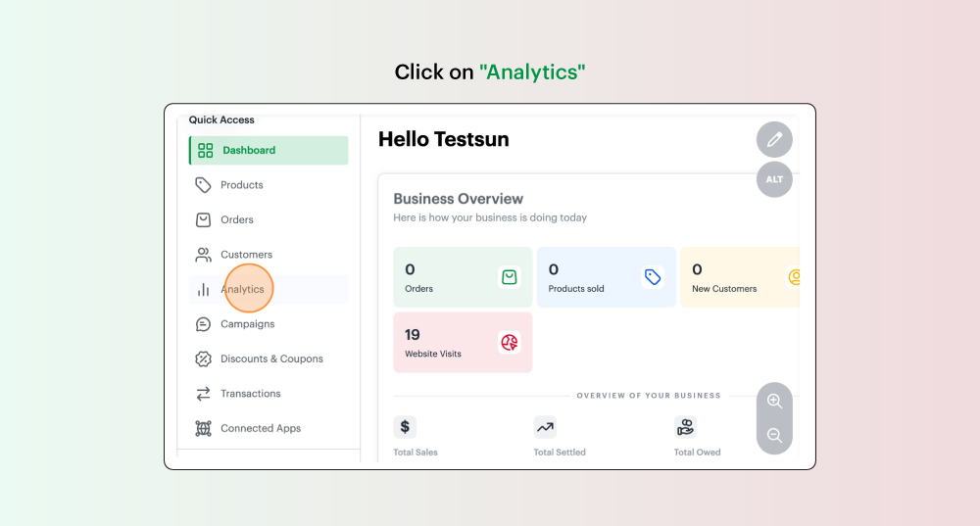The width and height of the screenshot is (980, 526).
Task: Click the Products sold label on the blue card
Action: (x=576, y=289)
